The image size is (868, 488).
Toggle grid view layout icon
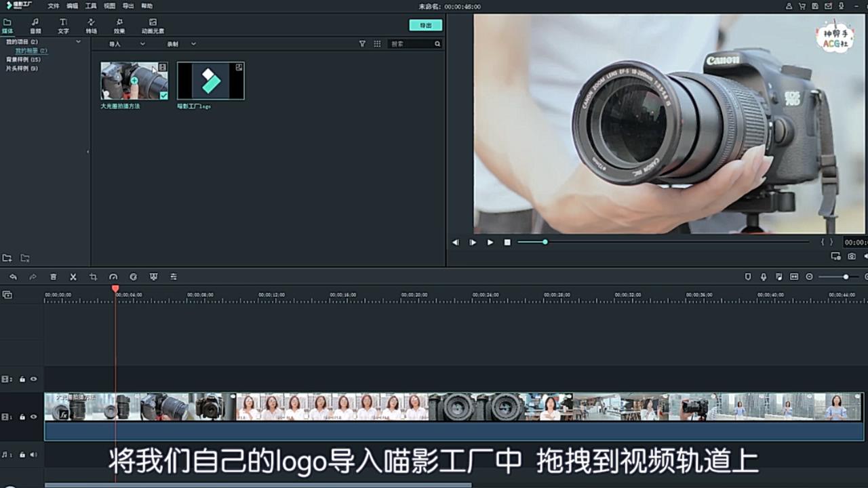377,43
